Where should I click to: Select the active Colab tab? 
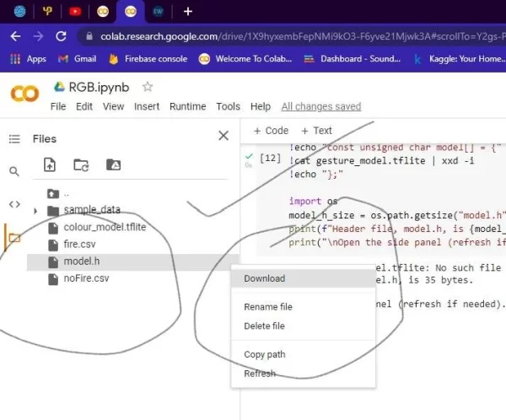131,12
